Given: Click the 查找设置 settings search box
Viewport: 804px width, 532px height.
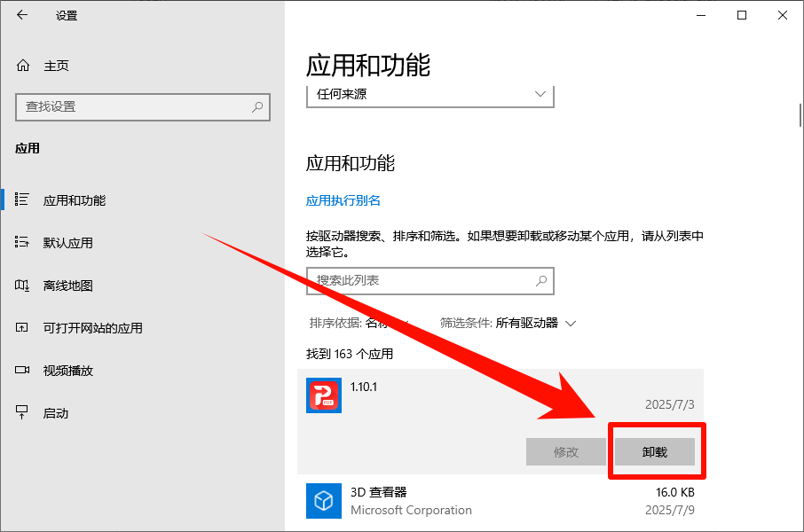Looking at the screenshot, I should tap(142, 106).
